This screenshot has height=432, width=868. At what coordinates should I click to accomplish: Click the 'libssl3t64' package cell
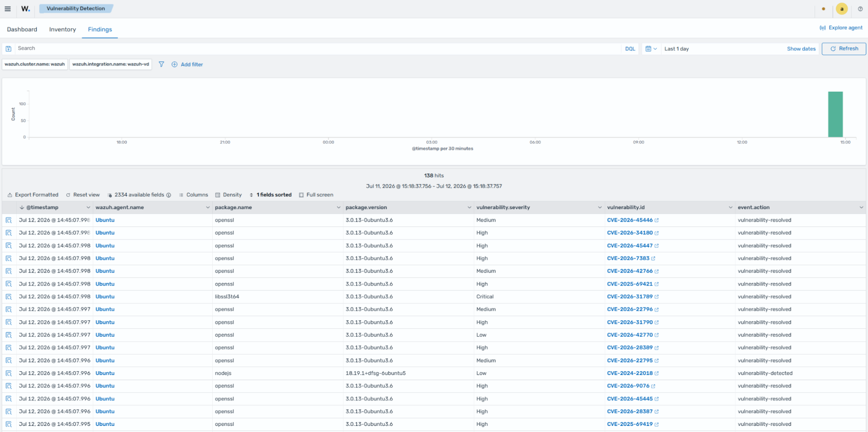(x=227, y=297)
